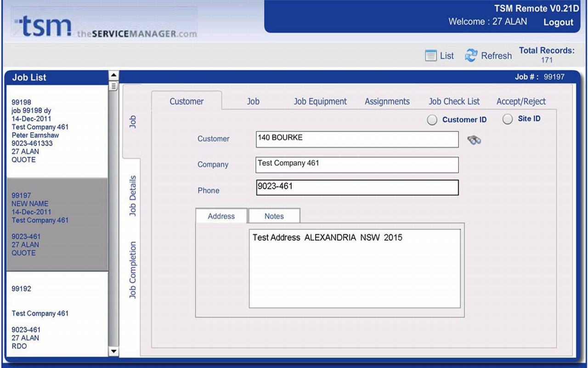This screenshot has height=368, width=588.
Task: Go to the Accept/Reject tab
Action: tap(521, 101)
